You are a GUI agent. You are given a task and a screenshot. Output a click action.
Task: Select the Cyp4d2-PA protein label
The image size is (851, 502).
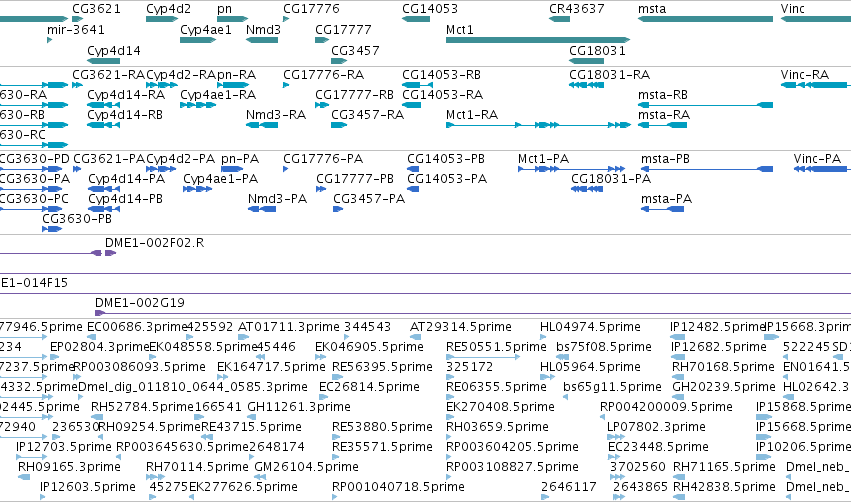tap(181, 158)
